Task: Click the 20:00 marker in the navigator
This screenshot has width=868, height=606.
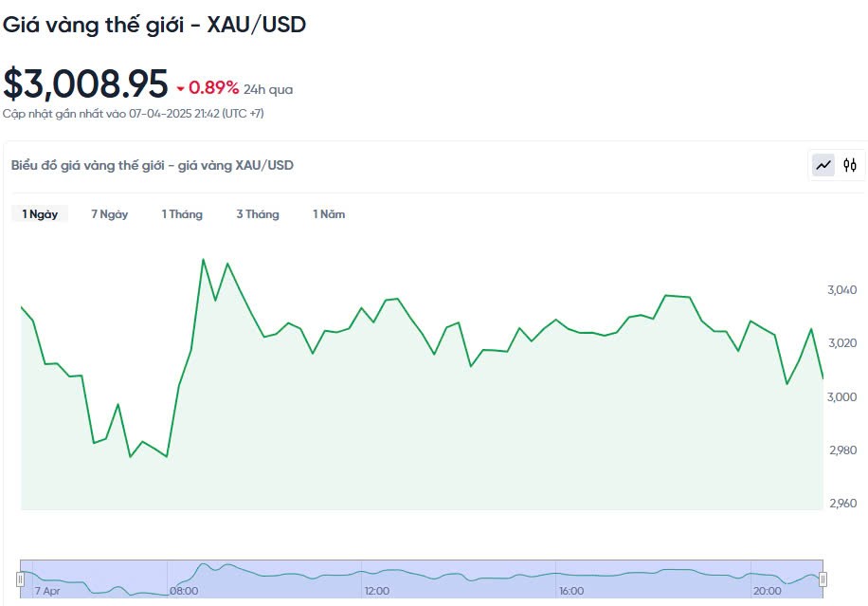Action: point(767,591)
